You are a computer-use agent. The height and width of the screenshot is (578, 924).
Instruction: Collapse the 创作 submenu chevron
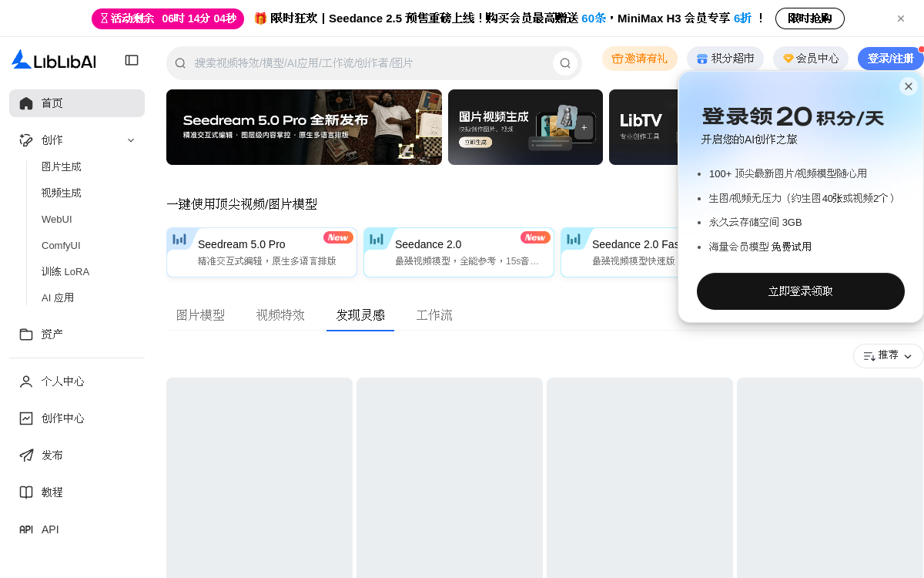pyautogui.click(x=131, y=140)
